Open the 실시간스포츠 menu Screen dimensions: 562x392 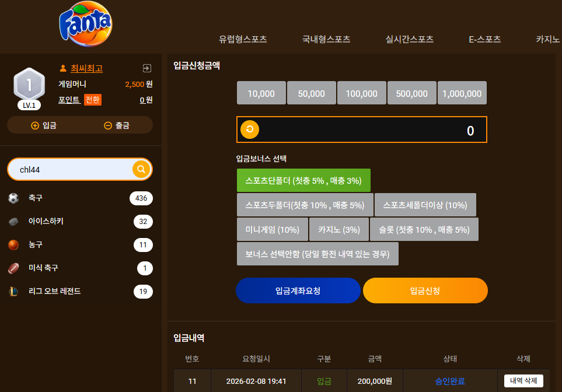pos(410,39)
